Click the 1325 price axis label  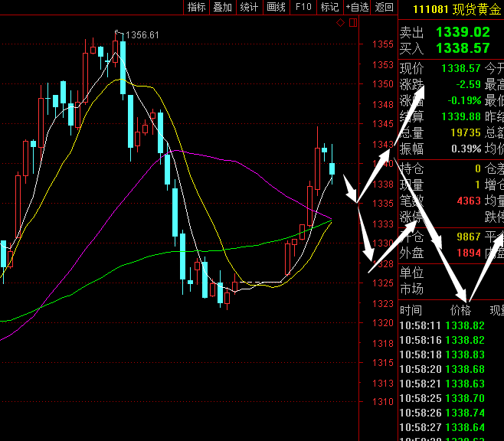click(383, 283)
